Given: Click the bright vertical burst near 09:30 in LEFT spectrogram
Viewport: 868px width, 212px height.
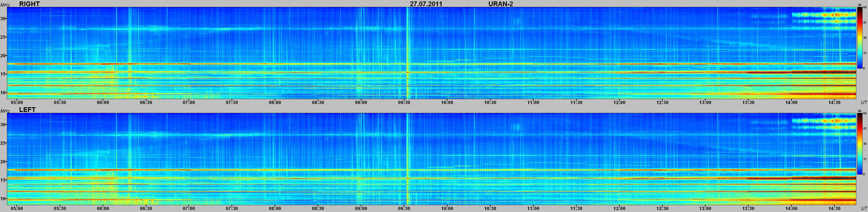Looking at the screenshot, I should (407, 159).
